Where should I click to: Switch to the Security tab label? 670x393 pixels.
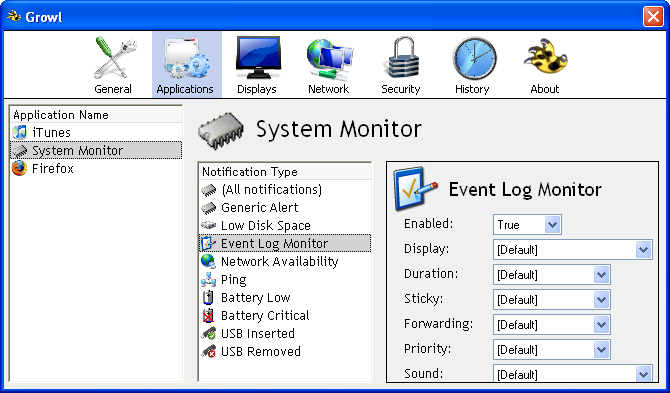click(401, 89)
